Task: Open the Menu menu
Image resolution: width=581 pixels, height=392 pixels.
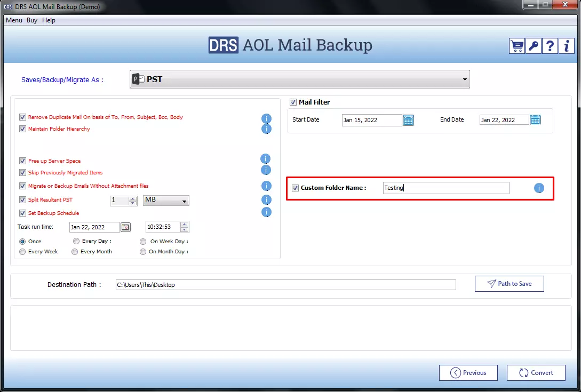Action: coord(14,20)
